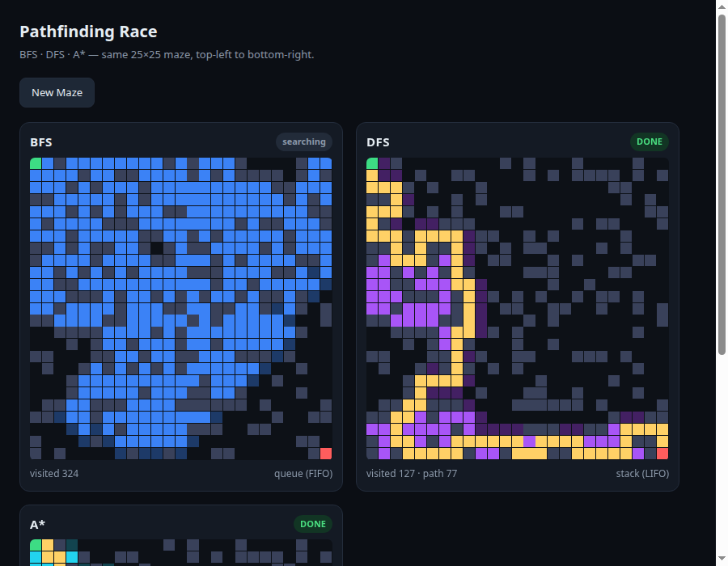Image resolution: width=728 pixels, height=566 pixels.
Task: Click the New Maze button
Action: pyautogui.click(x=57, y=93)
